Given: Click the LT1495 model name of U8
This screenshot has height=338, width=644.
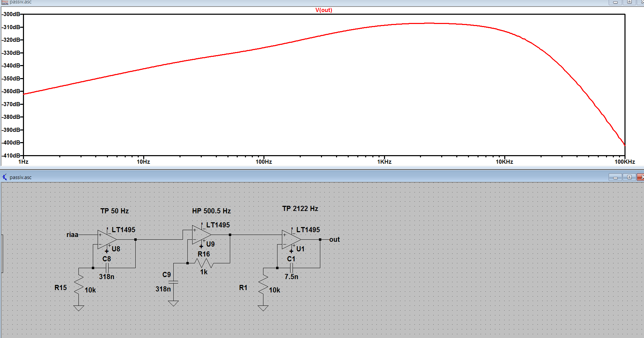Looking at the screenshot, I should pos(124,230).
